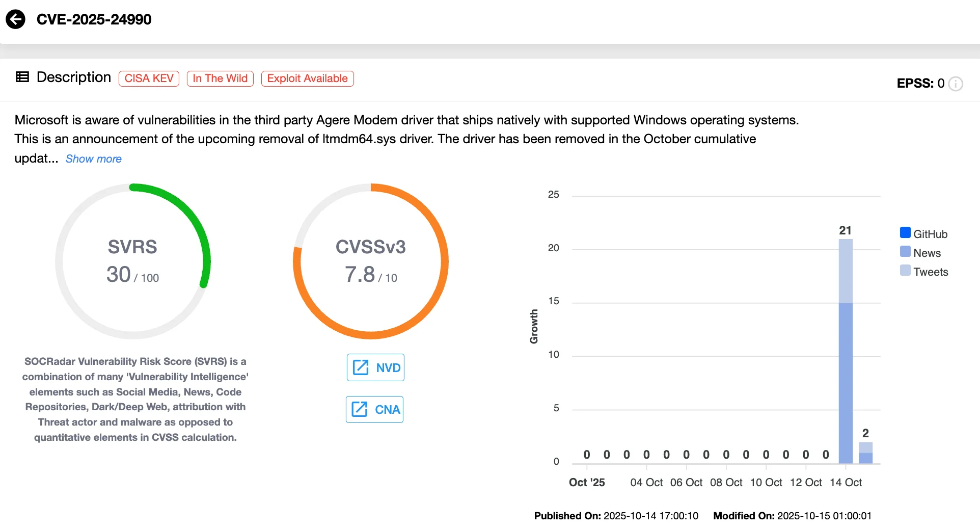
Task: Open the EPSS info icon
Action: pos(956,84)
